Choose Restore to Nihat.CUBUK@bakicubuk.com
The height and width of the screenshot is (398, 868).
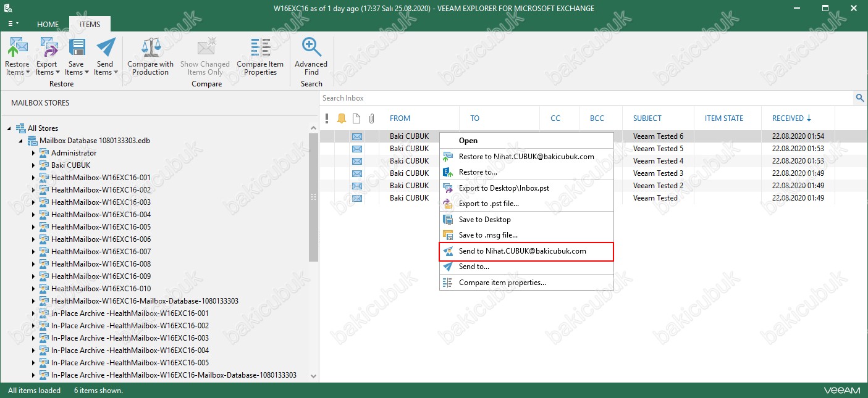pos(526,157)
